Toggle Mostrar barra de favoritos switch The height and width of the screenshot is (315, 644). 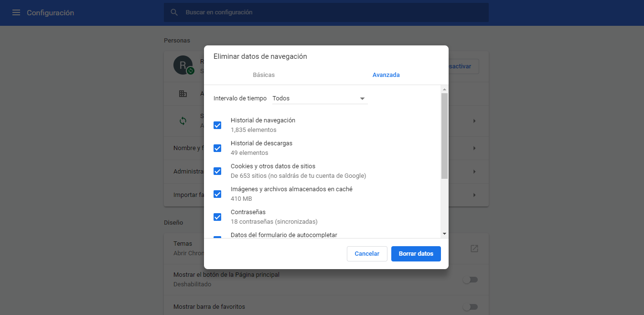pos(471,307)
